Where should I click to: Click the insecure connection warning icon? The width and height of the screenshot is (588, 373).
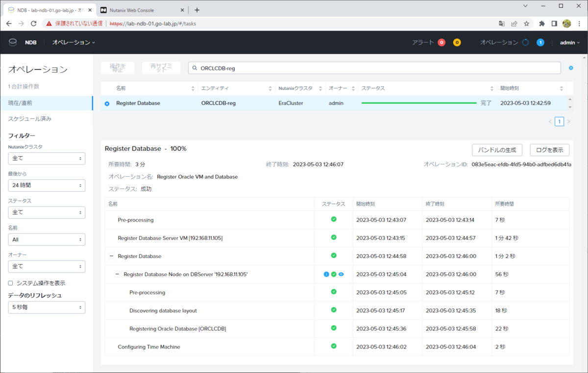tap(49, 23)
